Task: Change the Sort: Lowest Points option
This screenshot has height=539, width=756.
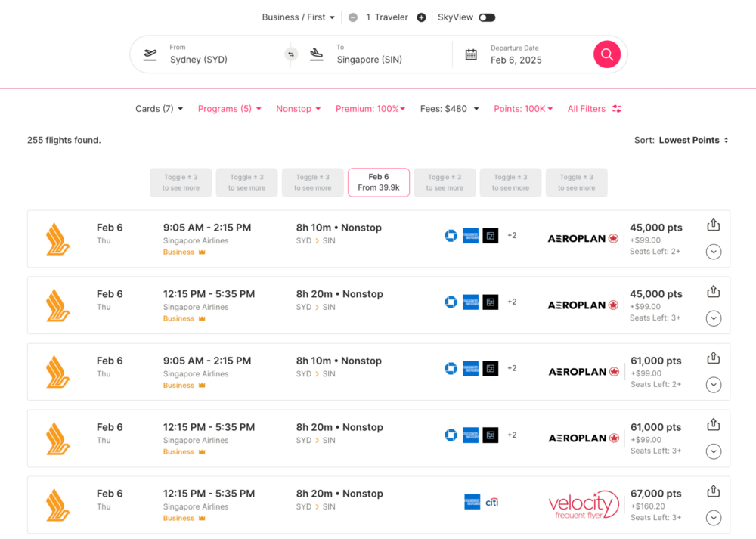Action: pos(692,140)
